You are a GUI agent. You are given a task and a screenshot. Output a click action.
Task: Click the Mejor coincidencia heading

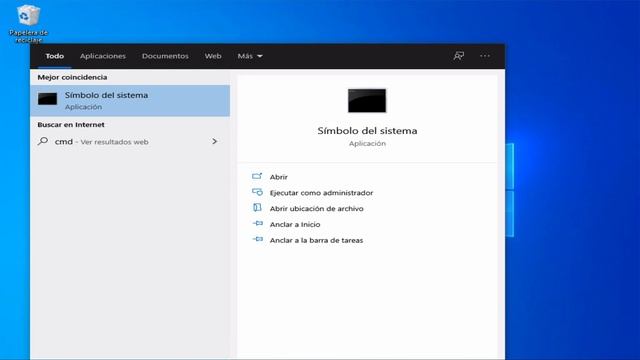[x=72, y=77]
